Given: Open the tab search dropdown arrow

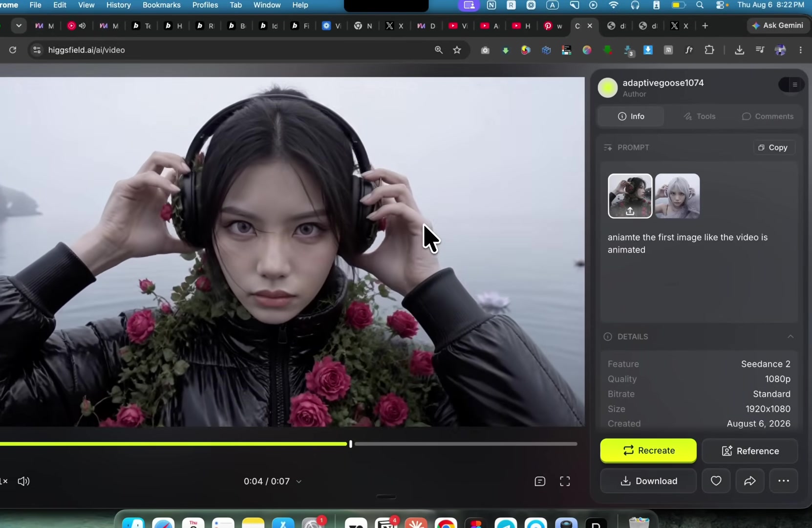Looking at the screenshot, I should tap(19, 26).
